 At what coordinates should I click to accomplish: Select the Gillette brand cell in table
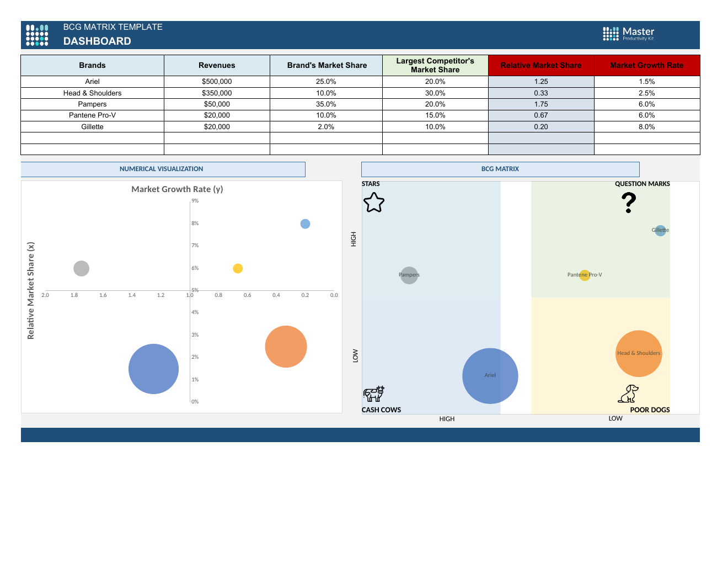pyautogui.click(x=92, y=127)
